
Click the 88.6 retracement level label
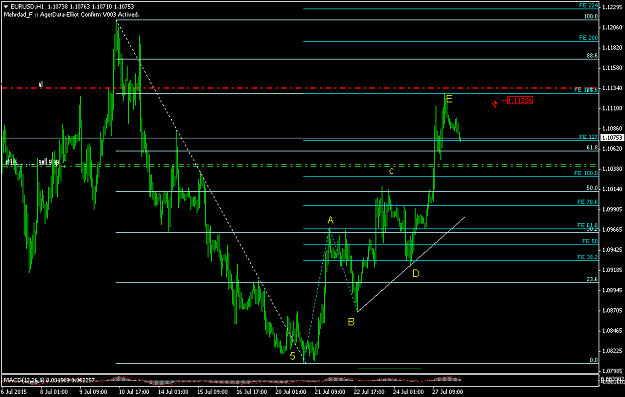[592, 56]
